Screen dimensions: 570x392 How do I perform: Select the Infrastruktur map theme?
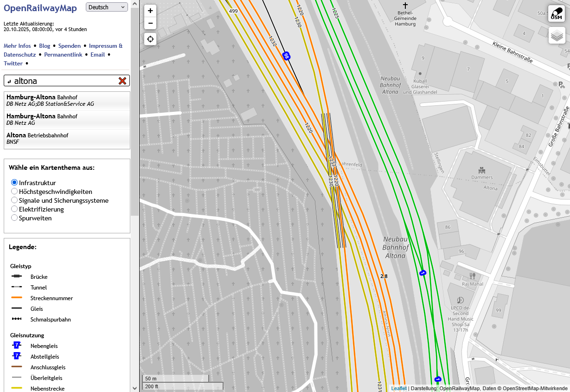[14, 183]
